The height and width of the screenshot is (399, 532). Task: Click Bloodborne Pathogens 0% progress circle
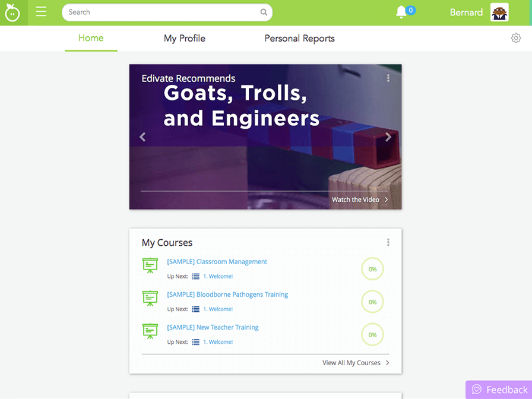372,302
